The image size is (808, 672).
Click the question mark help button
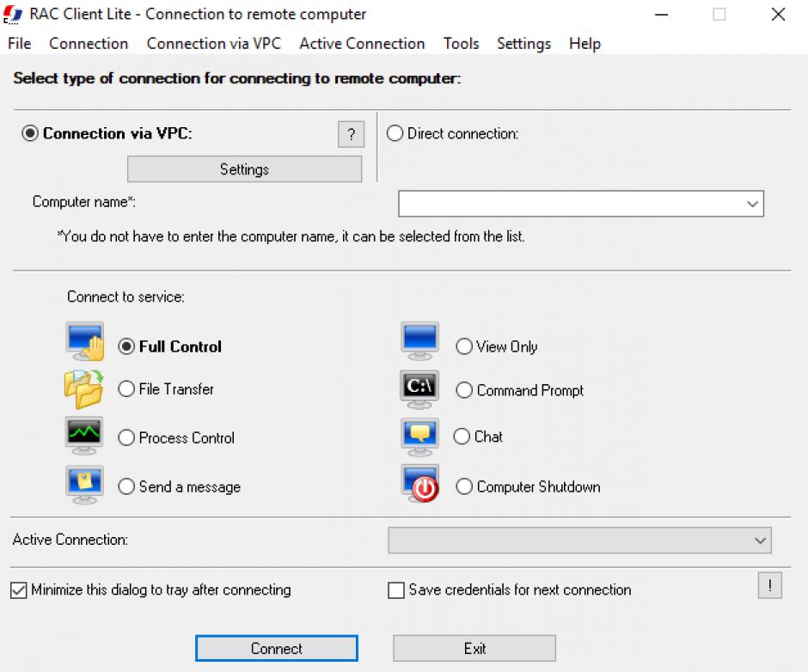click(x=351, y=135)
